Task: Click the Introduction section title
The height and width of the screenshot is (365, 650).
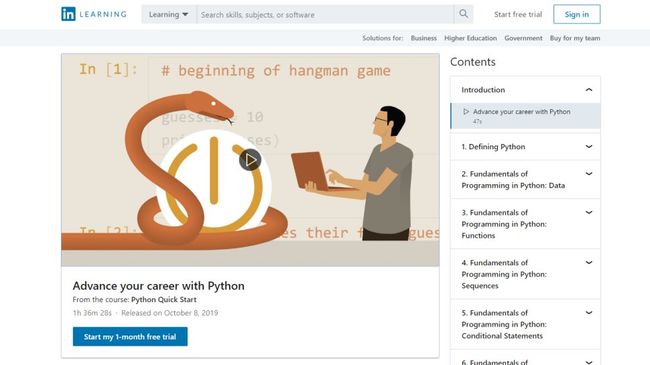Action: point(483,90)
